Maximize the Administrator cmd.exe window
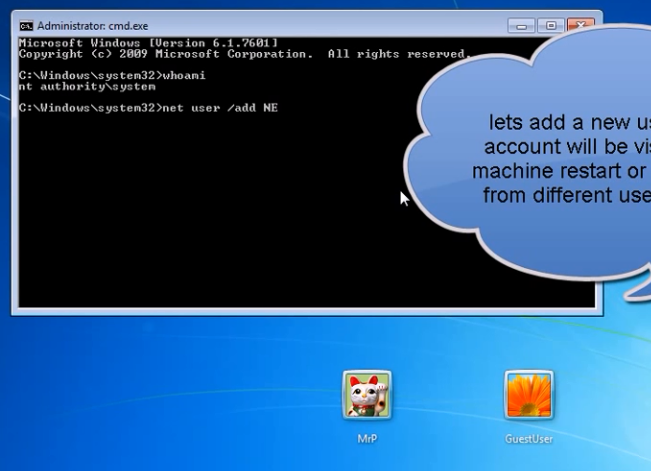The height and width of the screenshot is (471, 651). 551,26
